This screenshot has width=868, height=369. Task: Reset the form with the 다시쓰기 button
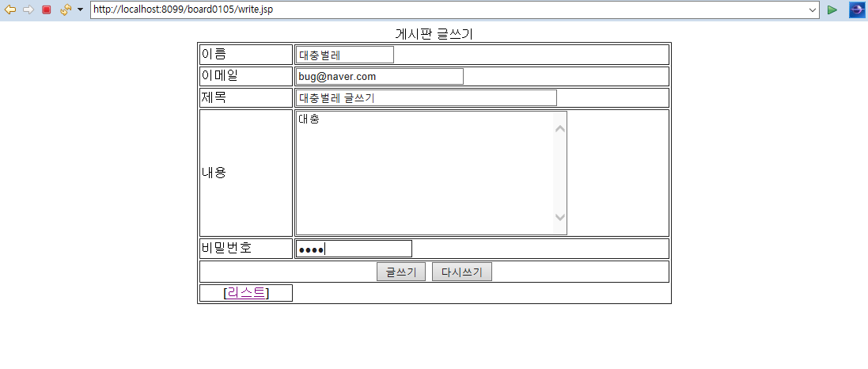tap(461, 272)
